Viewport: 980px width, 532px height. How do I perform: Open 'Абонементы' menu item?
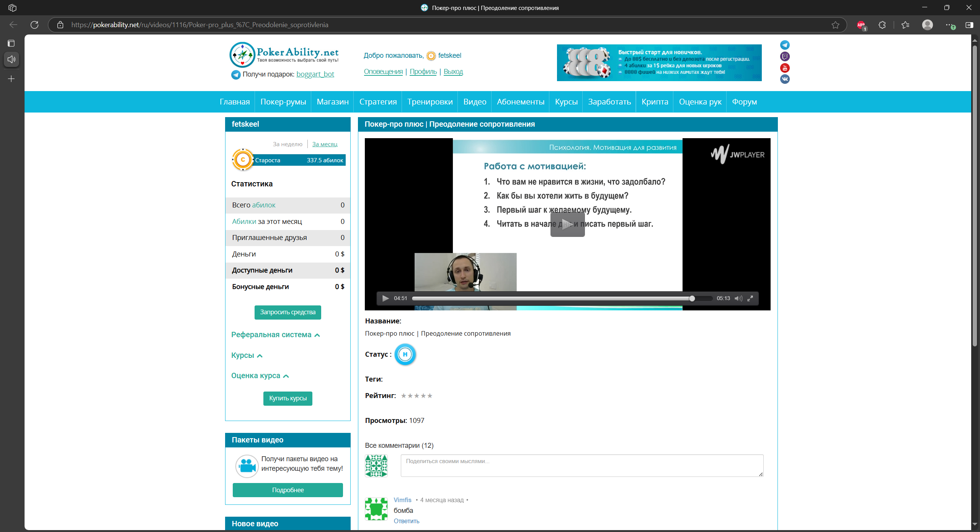point(521,102)
